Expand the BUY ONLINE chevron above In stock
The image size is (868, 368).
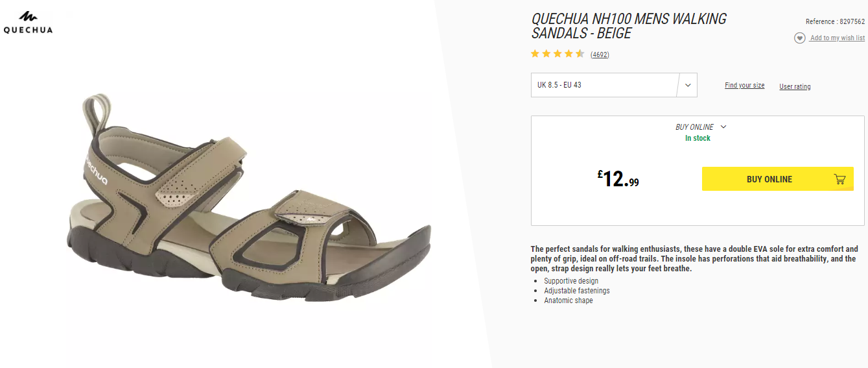pyautogui.click(x=723, y=127)
